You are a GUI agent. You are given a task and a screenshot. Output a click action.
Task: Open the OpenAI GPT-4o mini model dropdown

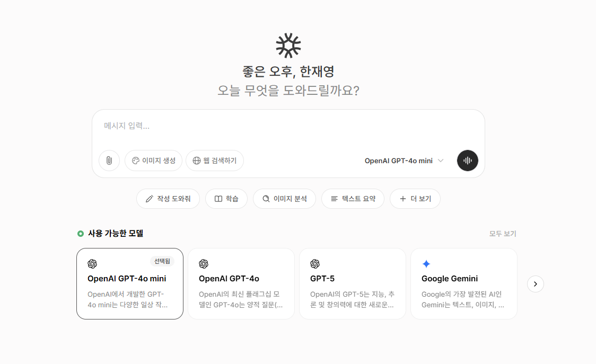(404, 161)
